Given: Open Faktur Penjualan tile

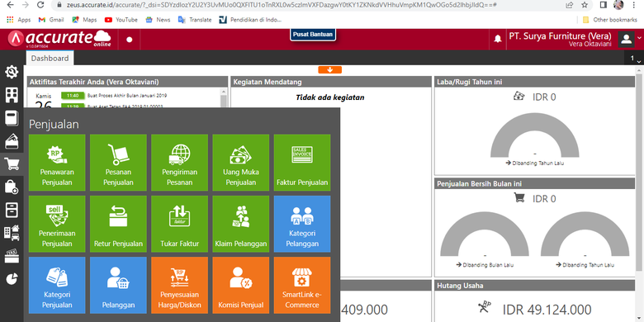Looking at the screenshot, I should pyautogui.click(x=302, y=163).
